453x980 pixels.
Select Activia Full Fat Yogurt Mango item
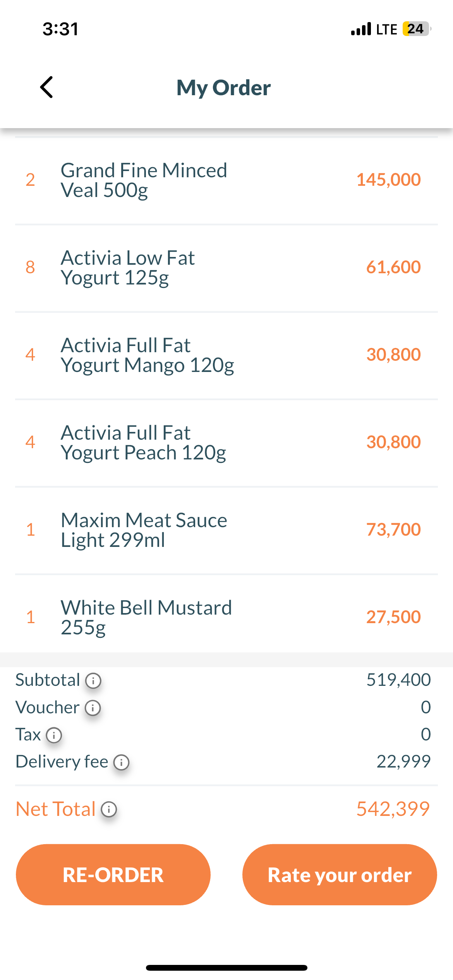click(x=148, y=355)
